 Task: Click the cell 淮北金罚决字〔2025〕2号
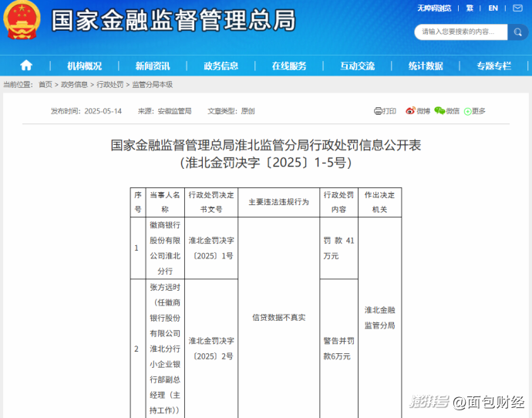click(211, 349)
